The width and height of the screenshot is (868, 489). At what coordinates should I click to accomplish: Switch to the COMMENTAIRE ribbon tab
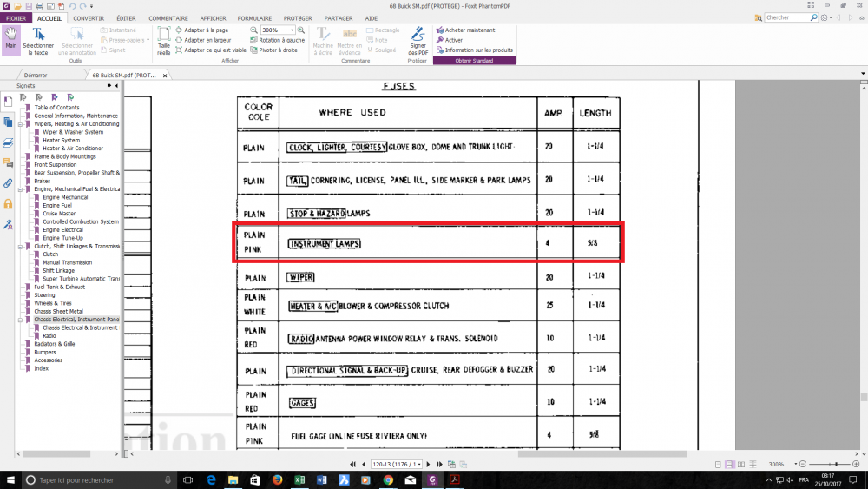pos(168,17)
